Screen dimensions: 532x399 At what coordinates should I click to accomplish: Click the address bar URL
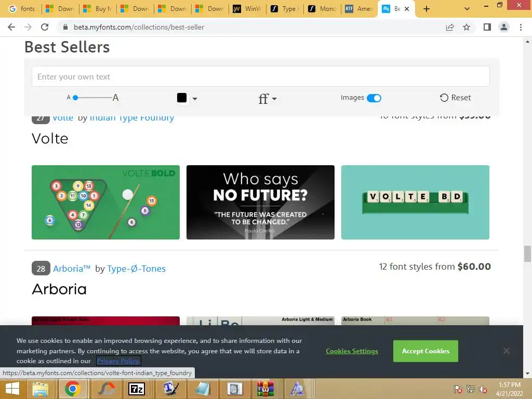click(139, 27)
